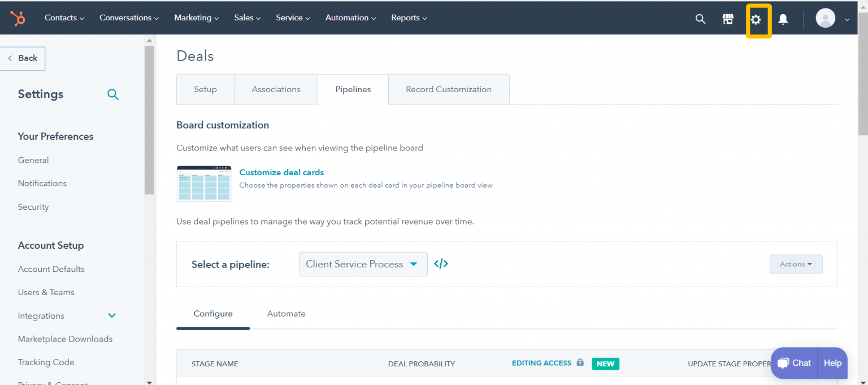Open Users & Teams settings
This screenshot has width=868, height=385.
coord(46,292)
